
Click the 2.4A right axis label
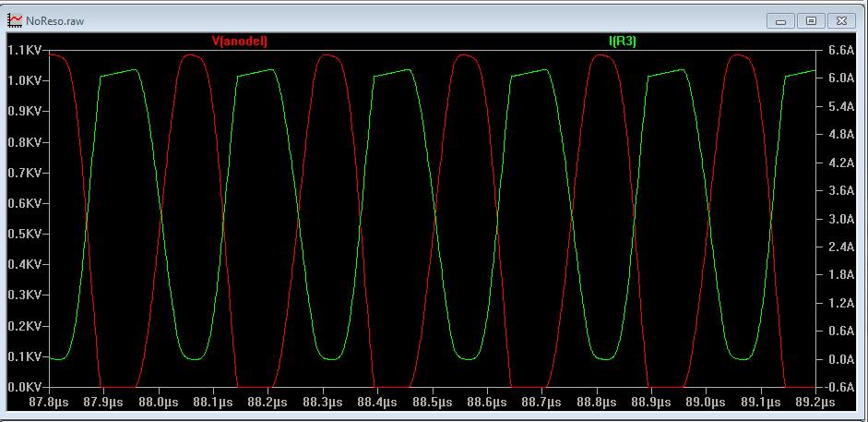click(840, 247)
